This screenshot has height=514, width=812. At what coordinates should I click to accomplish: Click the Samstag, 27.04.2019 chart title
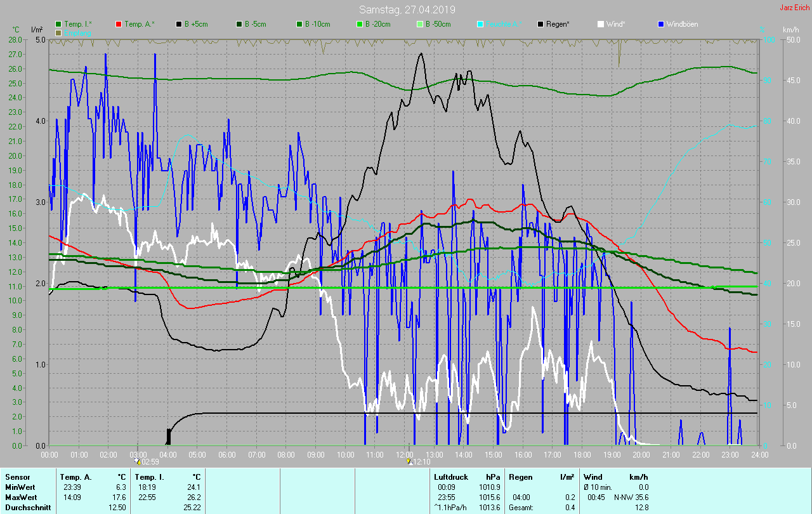(x=407, y=10)
